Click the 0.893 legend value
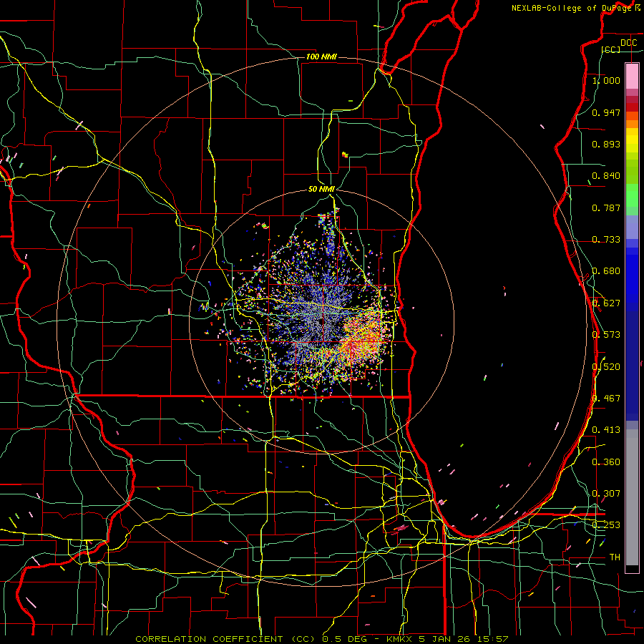 point(606,144)
